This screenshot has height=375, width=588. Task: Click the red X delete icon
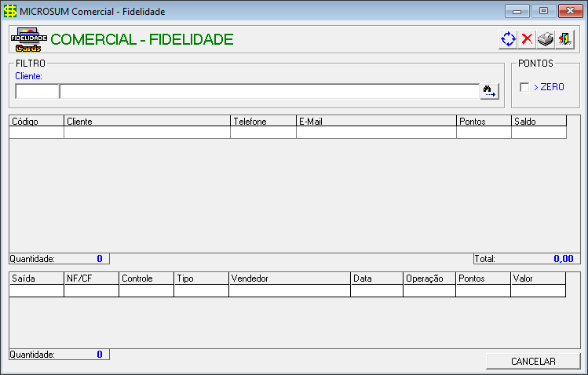(527, 39)
